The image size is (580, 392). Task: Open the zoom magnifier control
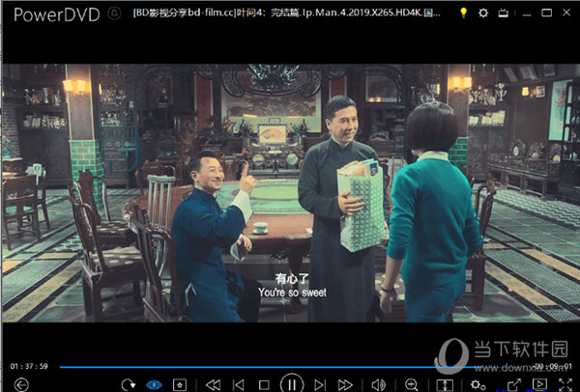point(412,385)
